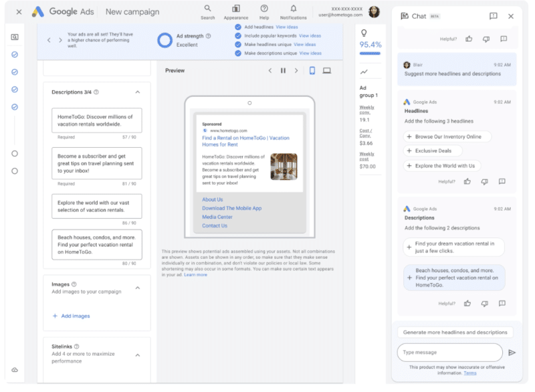Viewport: 535px width, 392px height.
Task: Collapse the Sitelinks section
Action: tap(138, 355)
